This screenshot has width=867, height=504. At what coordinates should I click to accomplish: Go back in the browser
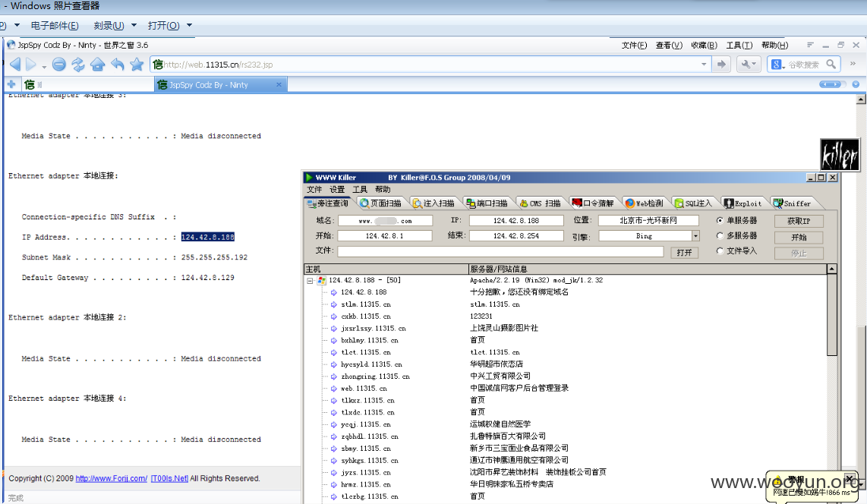point(15,65)
